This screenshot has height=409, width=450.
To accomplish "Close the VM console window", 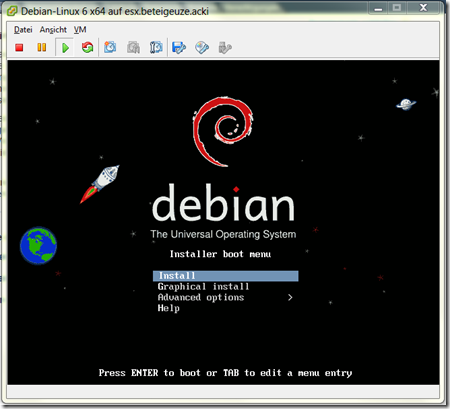I will point(423,8).
